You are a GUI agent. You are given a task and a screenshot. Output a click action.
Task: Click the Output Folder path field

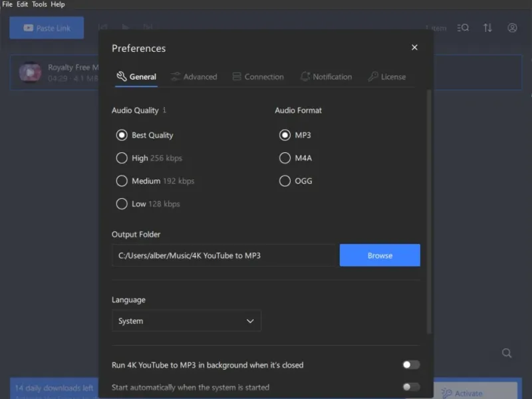[x=223, y=255]
